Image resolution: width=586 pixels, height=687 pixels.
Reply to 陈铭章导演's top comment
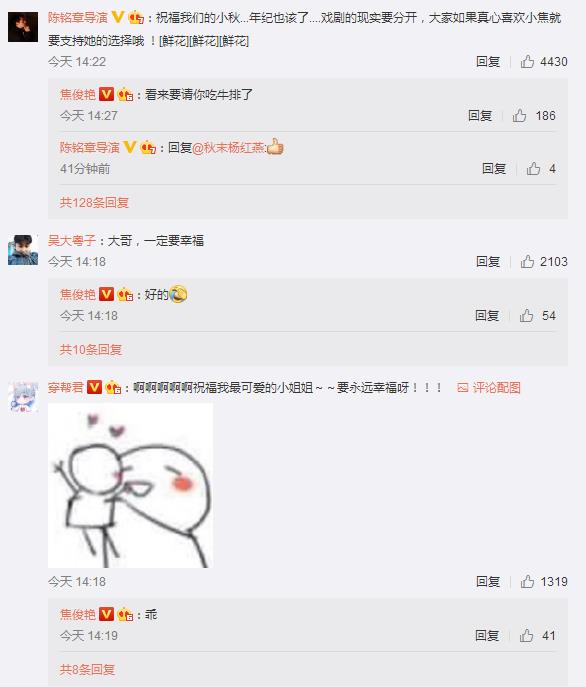click(x=488, y=62)
